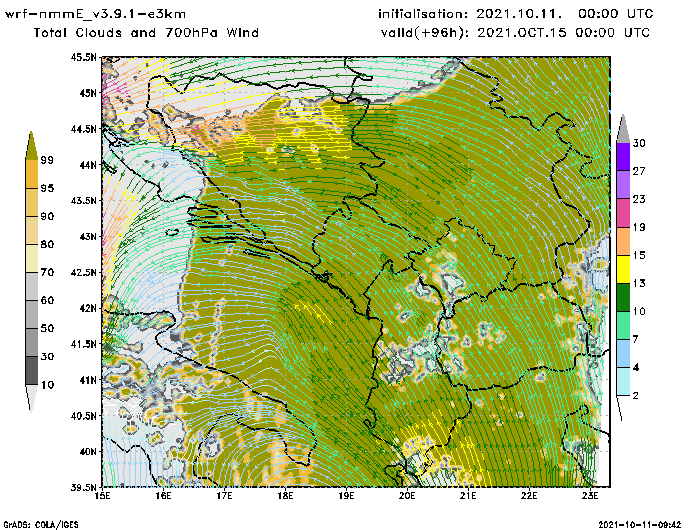This screenshot has height=530, width=700.
Task: Click the 15E longitude axis label
Action: coord(103,496)
